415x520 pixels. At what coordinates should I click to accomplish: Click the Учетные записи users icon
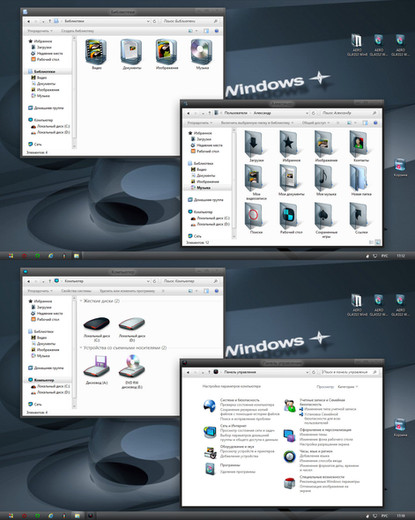click(x=290, y=406)
